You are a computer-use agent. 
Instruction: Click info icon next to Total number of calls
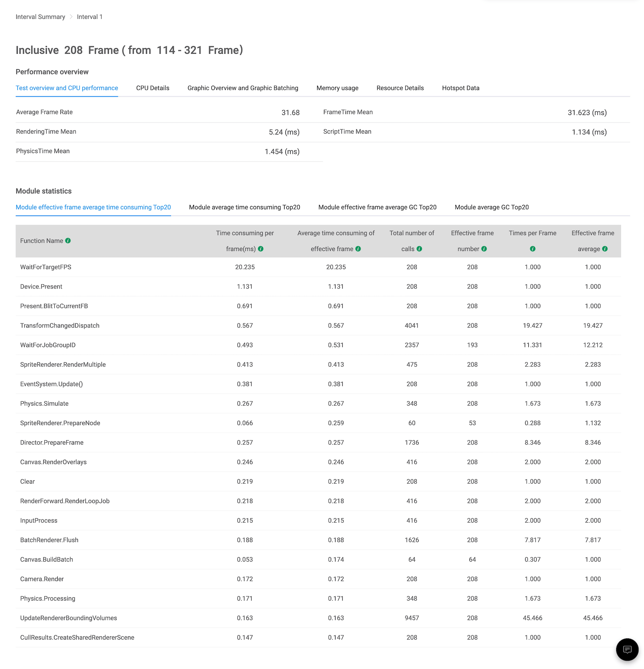point(419,249)
